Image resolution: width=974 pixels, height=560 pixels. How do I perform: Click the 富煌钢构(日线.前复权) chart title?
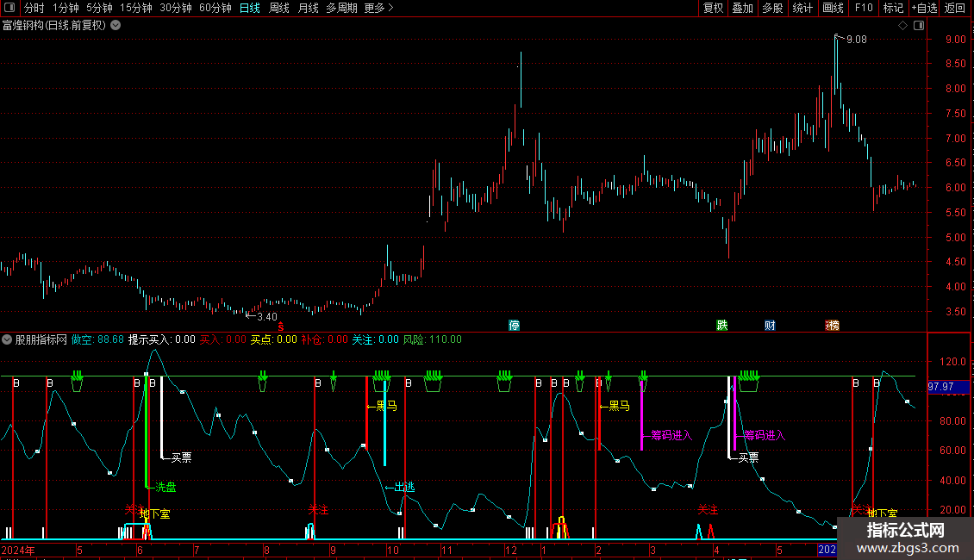click(54, 25)
